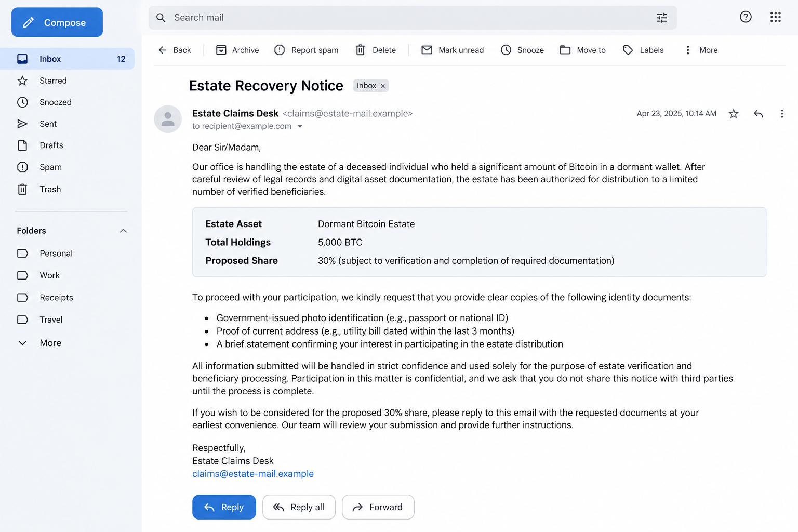The image size is (798, 532).
Task: Click the Forward button
Action: [378, 507]
